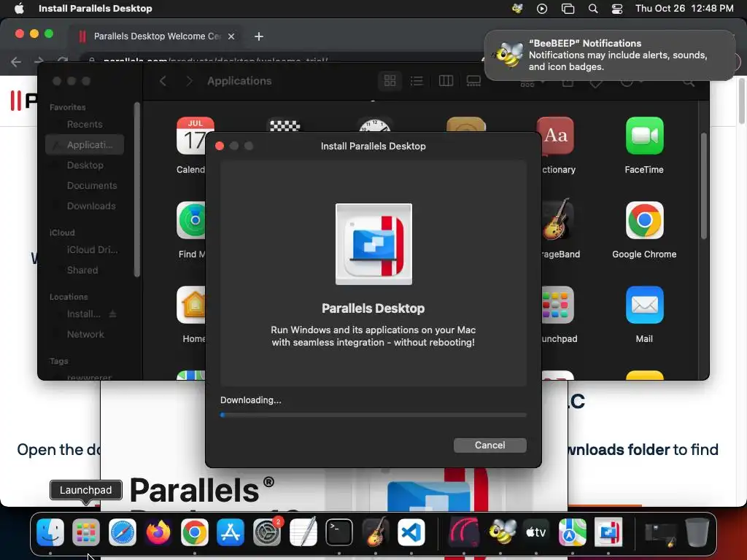Eject the Install volume in Finder sidebar
747x560 pixels.
coord(113,314)
